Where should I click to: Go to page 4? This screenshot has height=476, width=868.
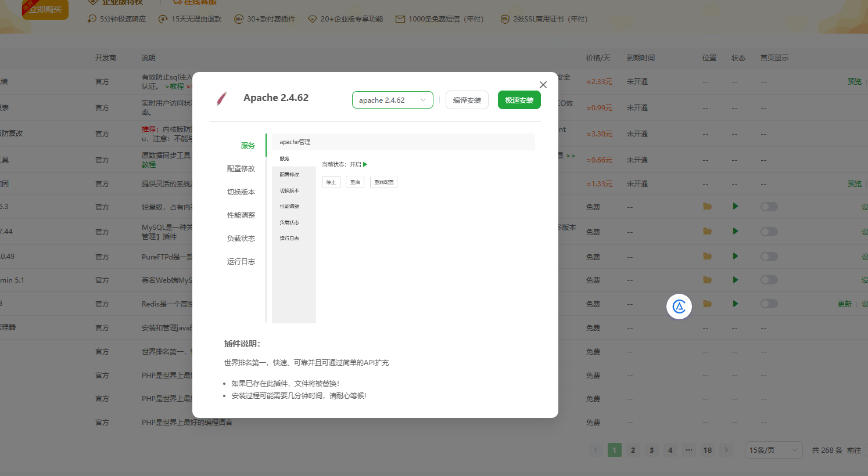[x=670, y=450]
